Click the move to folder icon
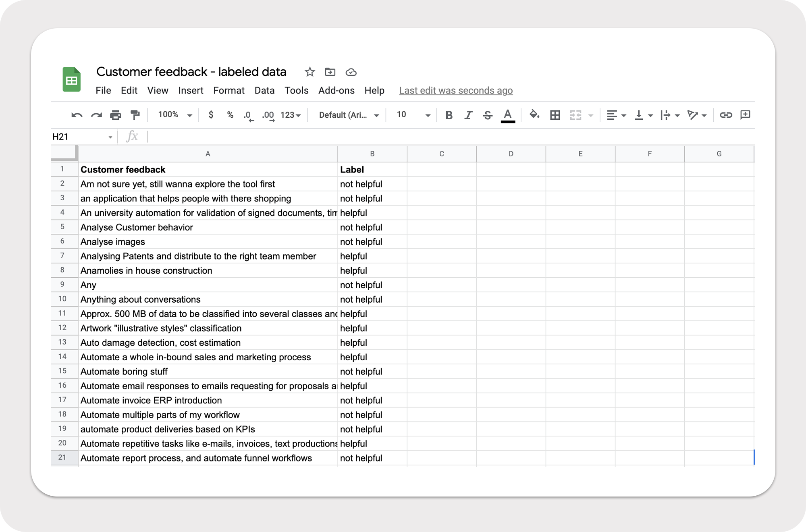Viewport: 806px width, 532px height. click(330, 72)
